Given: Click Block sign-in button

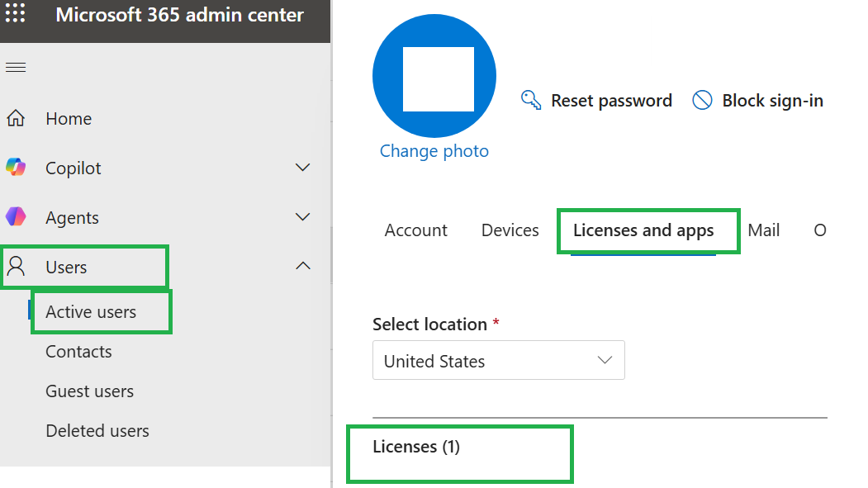Looking at the screenshot, I should pyautogui.click(x=757, y=101).
